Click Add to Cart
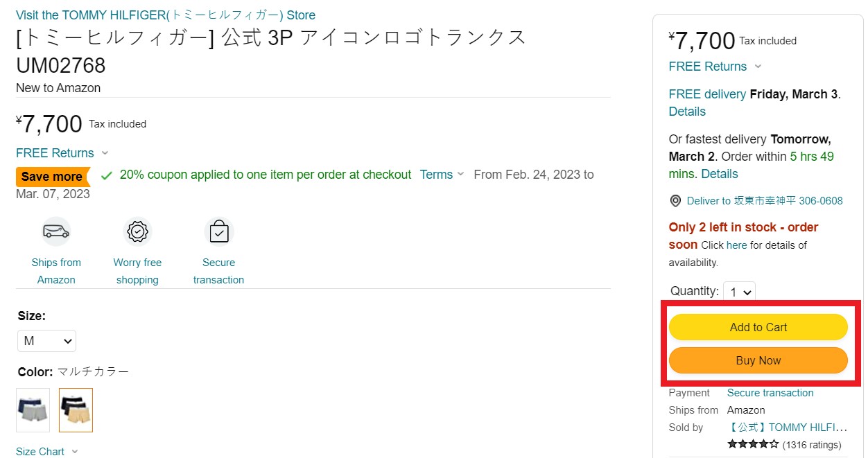Screen dimensions: 868x458 point(758,327)
